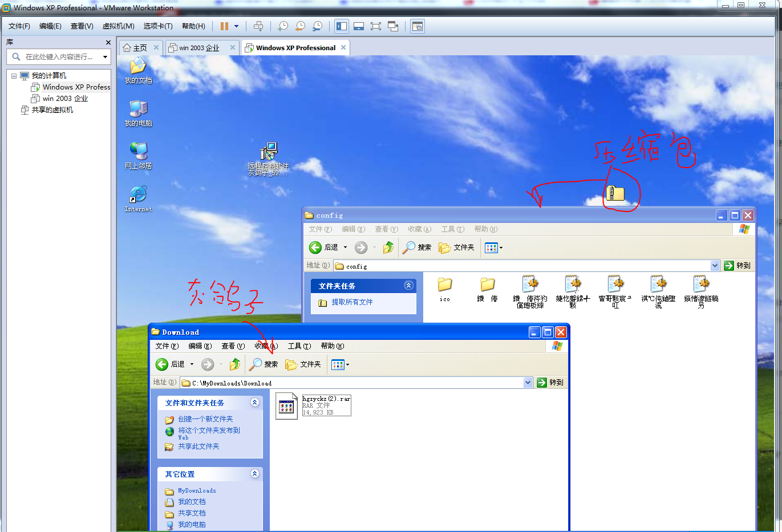Select Windows XP Professional in the library tree
Image resolution: width=782 pixels, height=532 pixels.
[71, 87]
